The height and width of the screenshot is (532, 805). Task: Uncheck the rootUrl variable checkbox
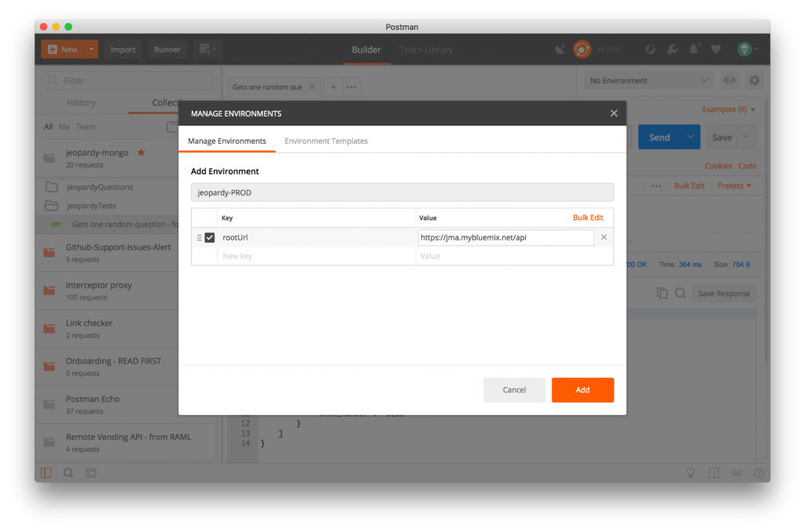point(209,237)
